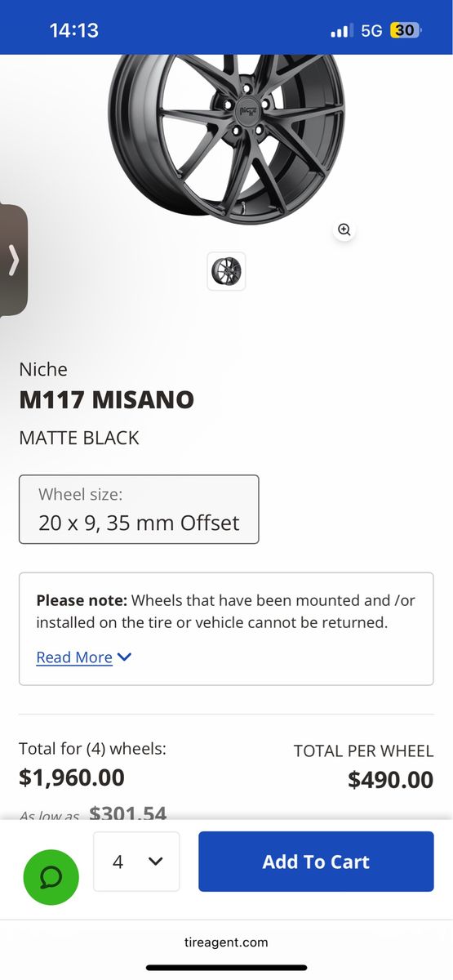
Task: Select the wheel thumbnail below the image
Action: point(226,271)
